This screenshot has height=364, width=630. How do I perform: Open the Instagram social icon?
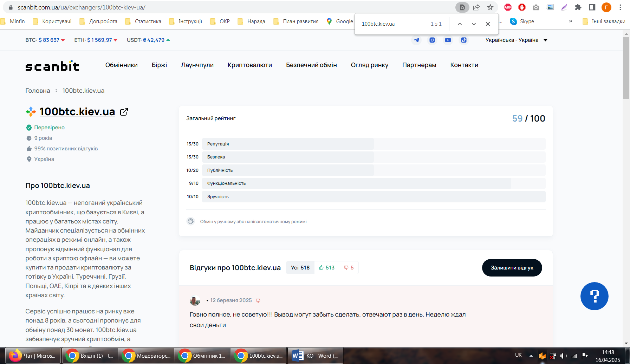432,40
